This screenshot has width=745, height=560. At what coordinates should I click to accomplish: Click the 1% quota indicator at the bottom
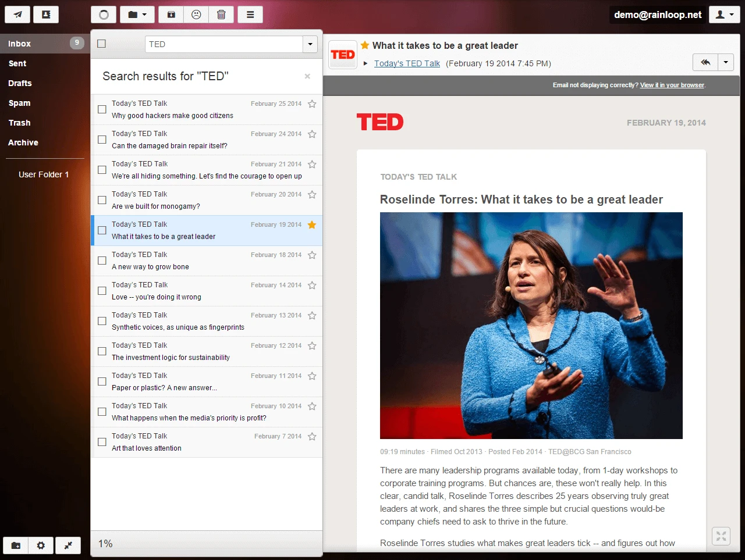pyautogui.click(x=105, y=544)
